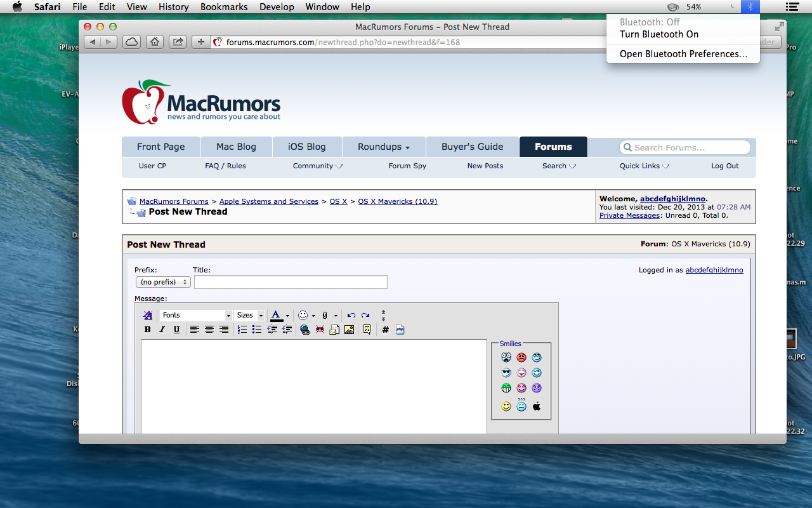
Task: Center-align the message text
Action: click(x=209, y=330)
